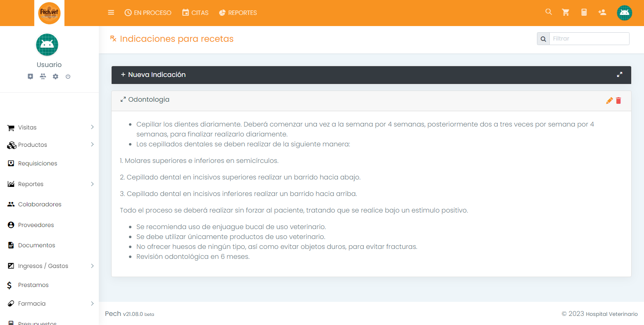The width and height of the screenshot is (644, 325).
Task: Go to EN PROCESO in top navigation
Action: pyautogui.click(x=148, y=13)
